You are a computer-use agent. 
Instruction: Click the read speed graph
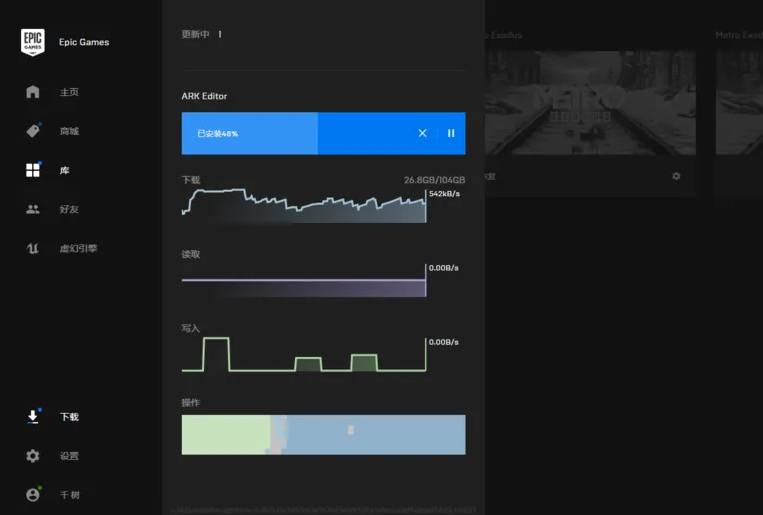point(304,280)
